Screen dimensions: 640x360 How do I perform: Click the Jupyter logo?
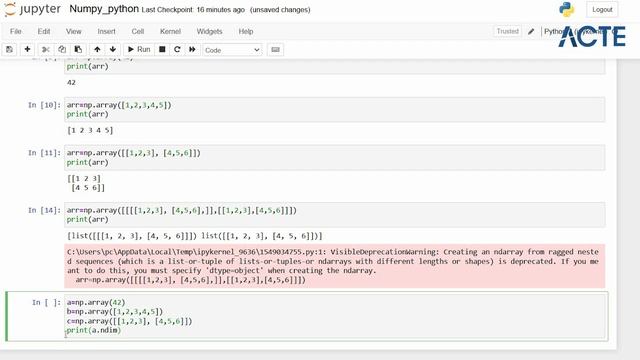[x=33, y=9]
